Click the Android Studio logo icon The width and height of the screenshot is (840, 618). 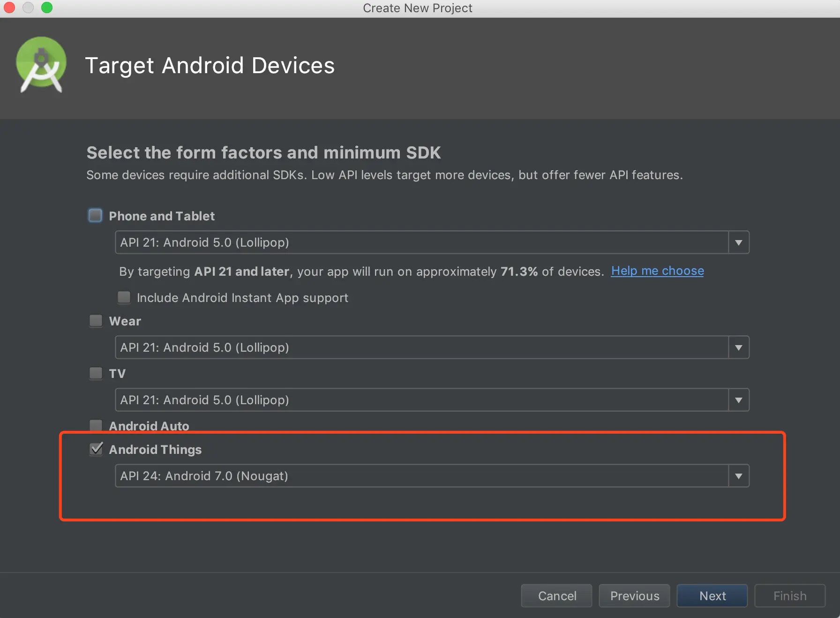click(x=41, y=65)
